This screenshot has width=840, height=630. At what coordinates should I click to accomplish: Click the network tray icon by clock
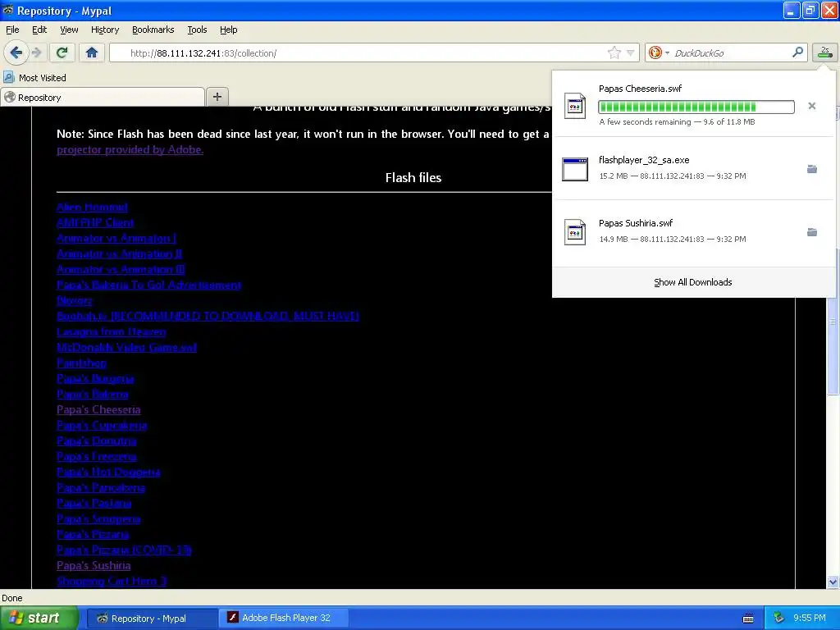(779, 618)
